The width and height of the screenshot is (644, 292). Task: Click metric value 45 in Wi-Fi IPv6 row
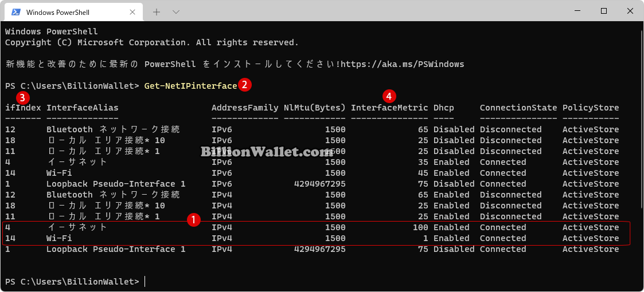(423, 173)
